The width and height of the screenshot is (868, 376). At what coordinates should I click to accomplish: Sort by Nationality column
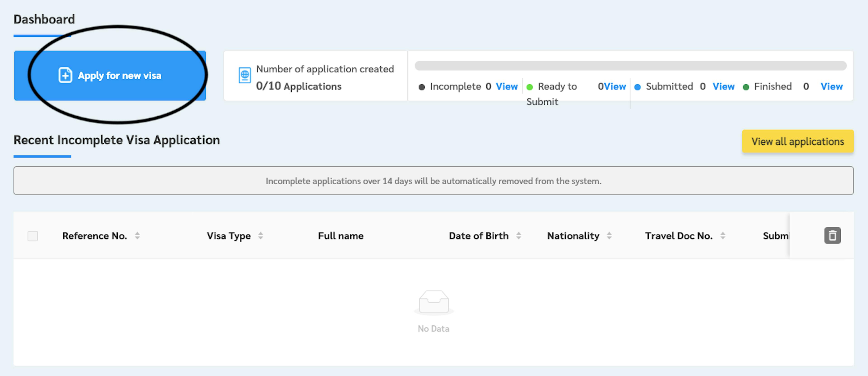point(609,236)
